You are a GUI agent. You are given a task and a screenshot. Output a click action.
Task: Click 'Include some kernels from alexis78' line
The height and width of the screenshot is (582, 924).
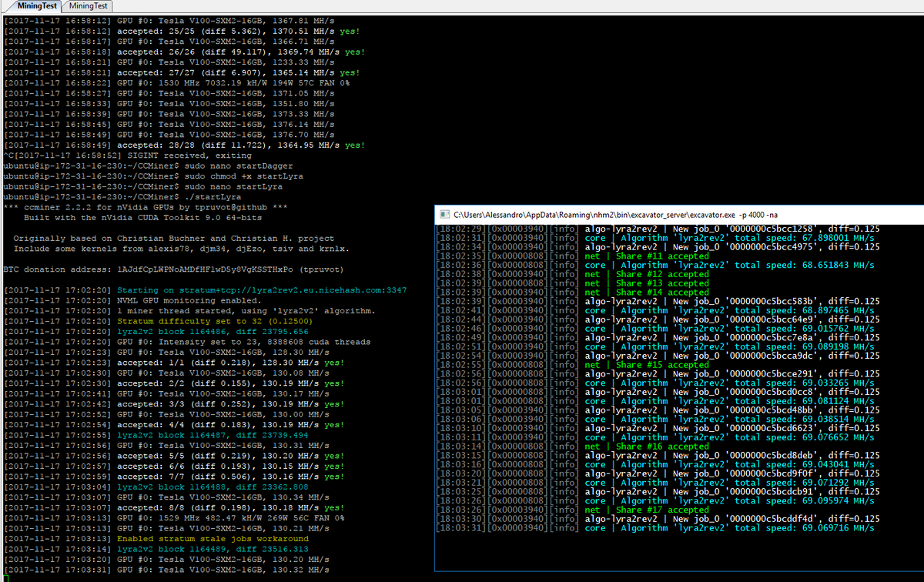tap(182, 249)
